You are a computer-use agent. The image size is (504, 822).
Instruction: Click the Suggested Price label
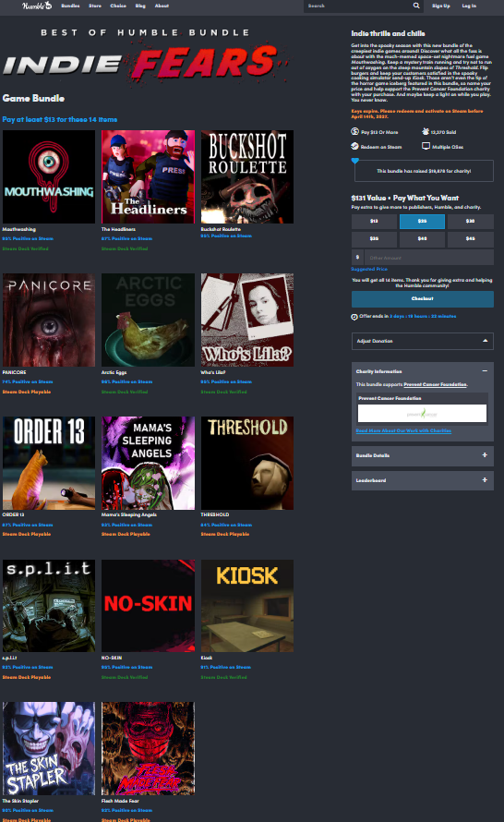point(369,269)
